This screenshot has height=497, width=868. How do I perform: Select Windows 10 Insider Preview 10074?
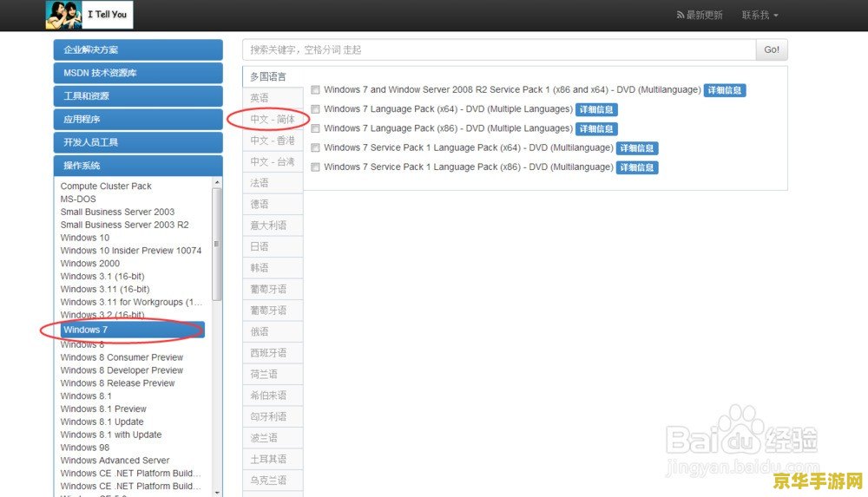coord(131,251)
